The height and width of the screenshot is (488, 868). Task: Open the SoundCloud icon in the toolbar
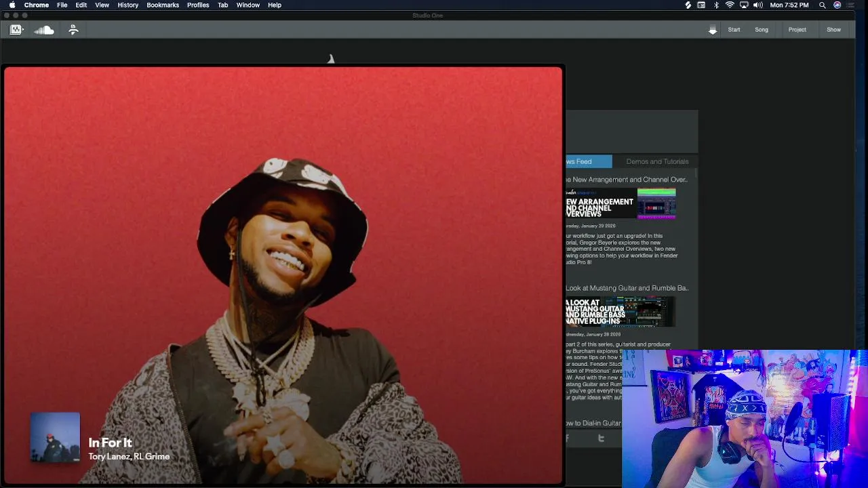pos(44,30)
